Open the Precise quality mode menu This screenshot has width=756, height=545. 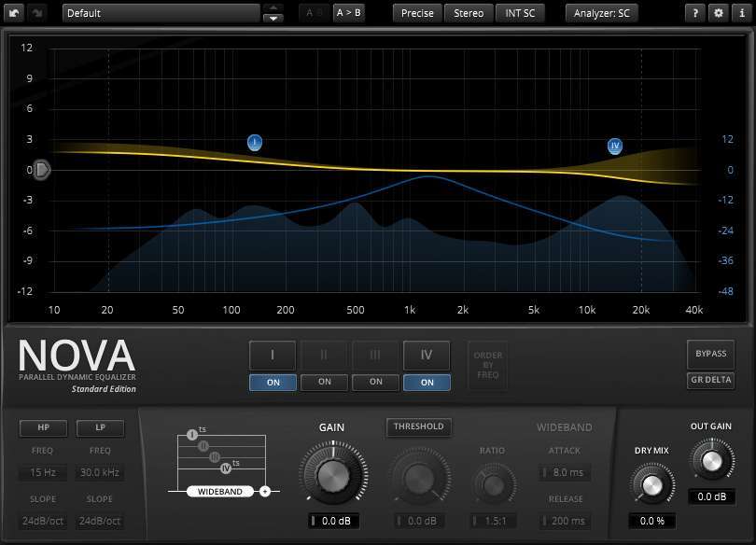click(x=417, y=13)
